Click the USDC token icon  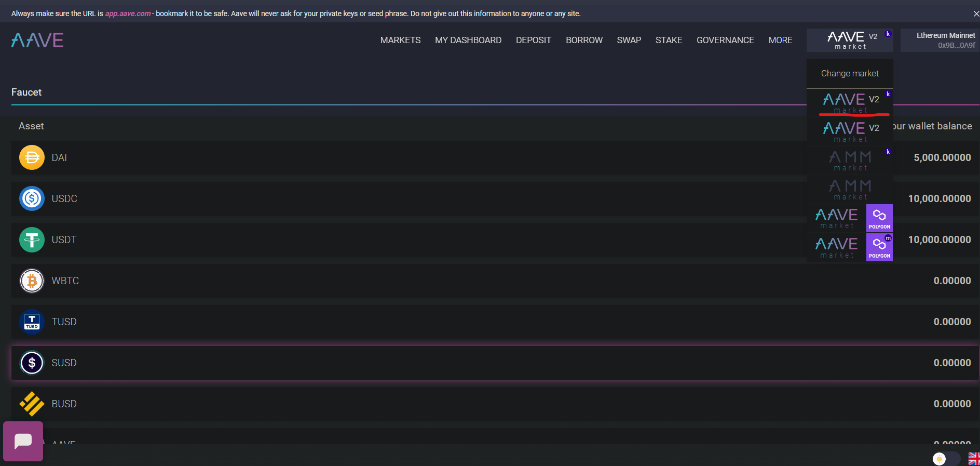pos(32,198)
